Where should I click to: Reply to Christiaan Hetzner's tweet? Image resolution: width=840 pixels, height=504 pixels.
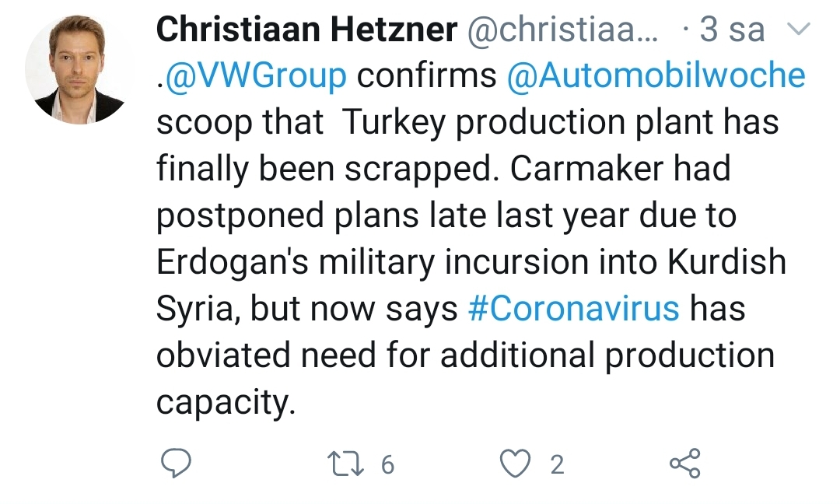pyautogui.click(x=176, y=464)
